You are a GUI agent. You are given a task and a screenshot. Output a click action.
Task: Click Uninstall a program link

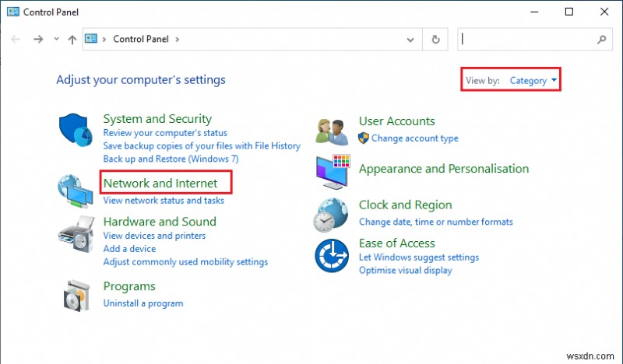click(x=143, y=303)
